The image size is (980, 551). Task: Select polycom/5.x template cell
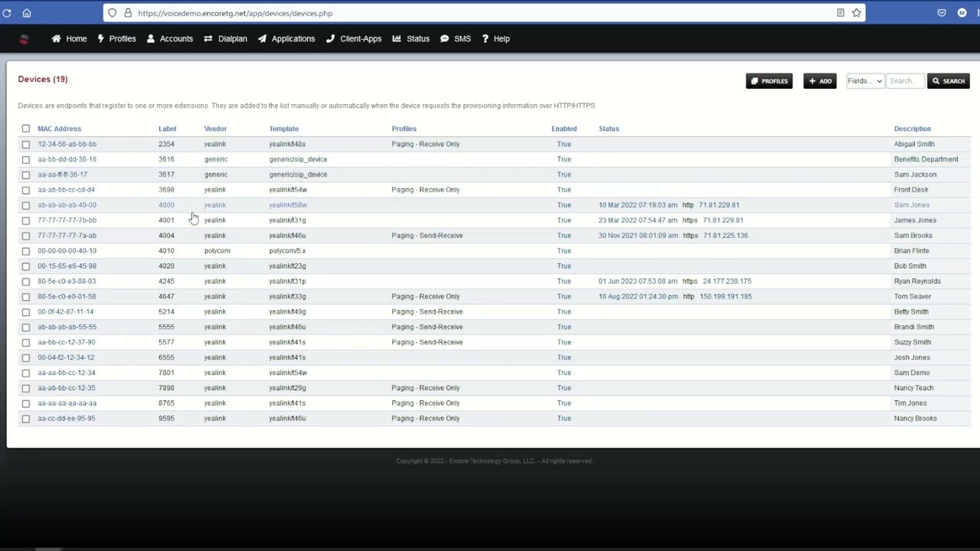tap(287, 251)
